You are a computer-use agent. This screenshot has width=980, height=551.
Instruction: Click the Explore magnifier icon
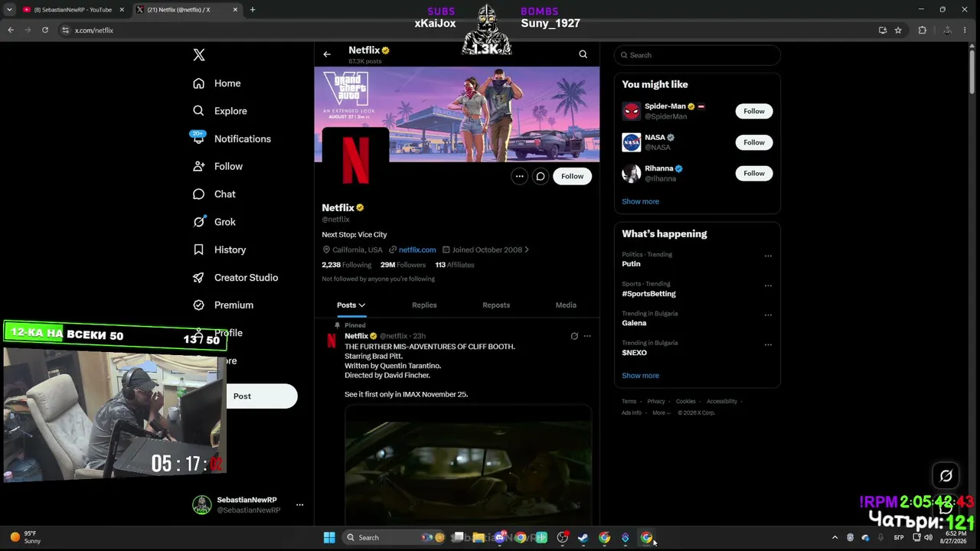(199, 111)
